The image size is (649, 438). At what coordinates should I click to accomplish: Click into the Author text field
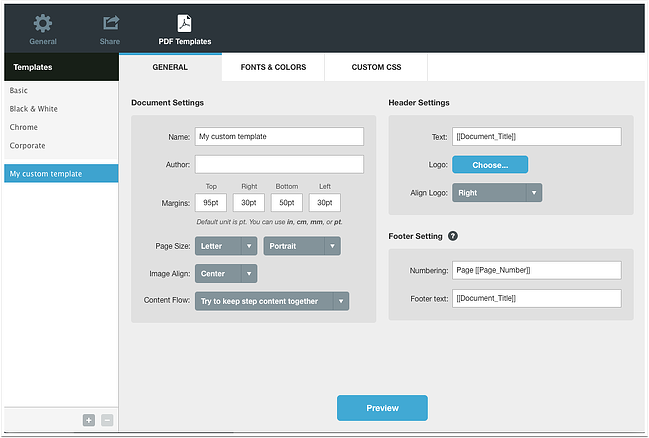coord(279,164)
